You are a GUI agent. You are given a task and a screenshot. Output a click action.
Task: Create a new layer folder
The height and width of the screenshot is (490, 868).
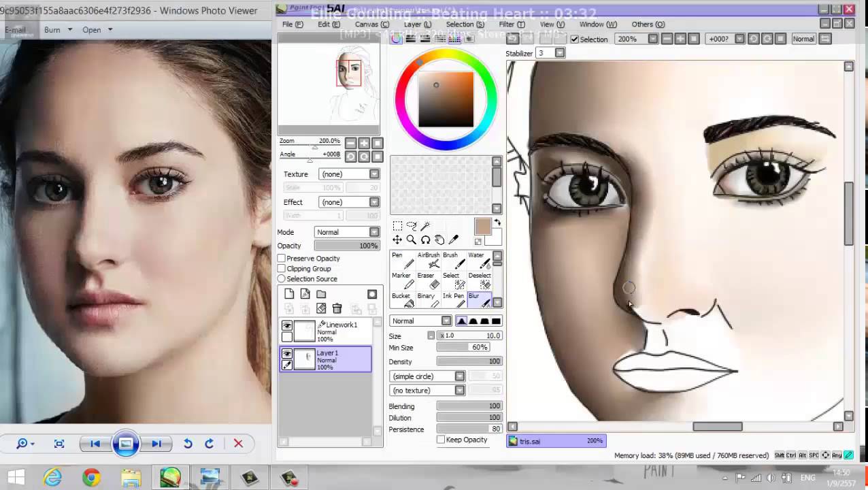(x=321, y=294)
